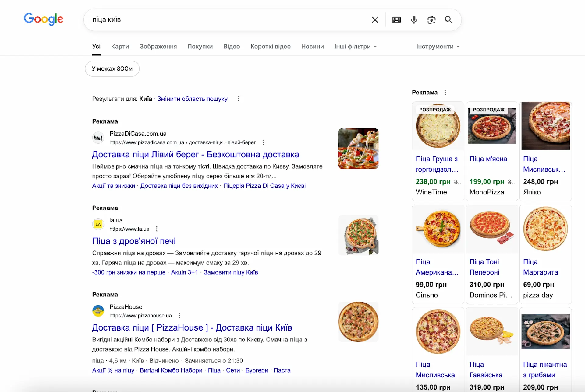Expand the Інші фільтри dropdown

[356, 47]
